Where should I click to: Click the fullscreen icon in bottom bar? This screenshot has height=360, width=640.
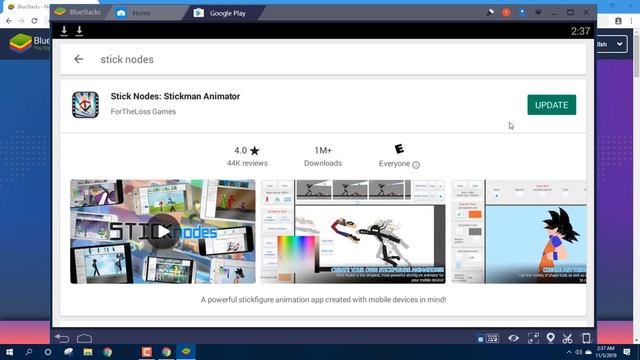click(x=533, y=338)
